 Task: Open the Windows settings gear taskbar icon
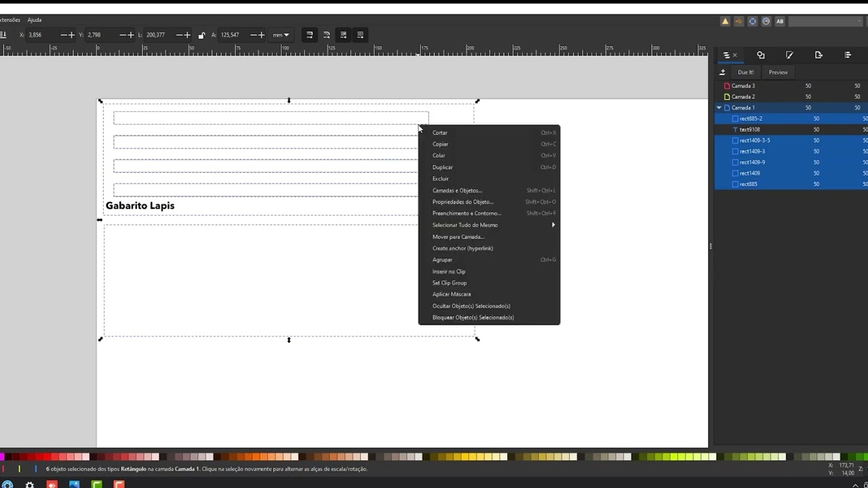(x=29, y=485)
